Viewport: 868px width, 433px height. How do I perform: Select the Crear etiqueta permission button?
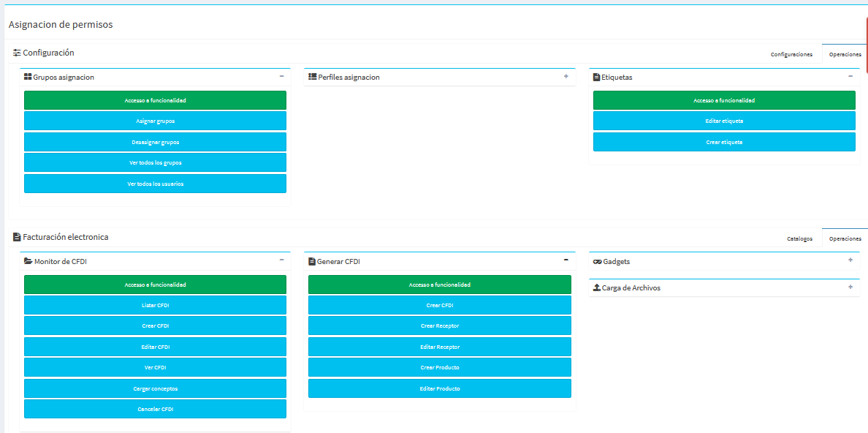point(723,142)
